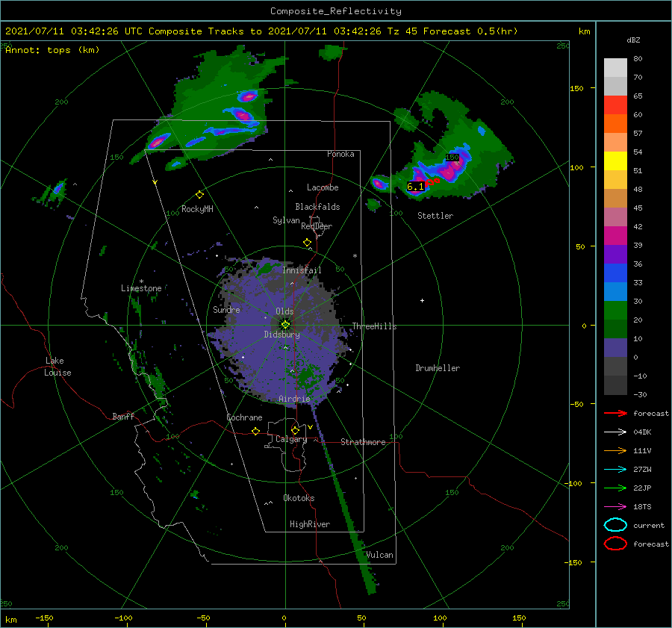Select yellow diamond marker above Calgary label

295,430
